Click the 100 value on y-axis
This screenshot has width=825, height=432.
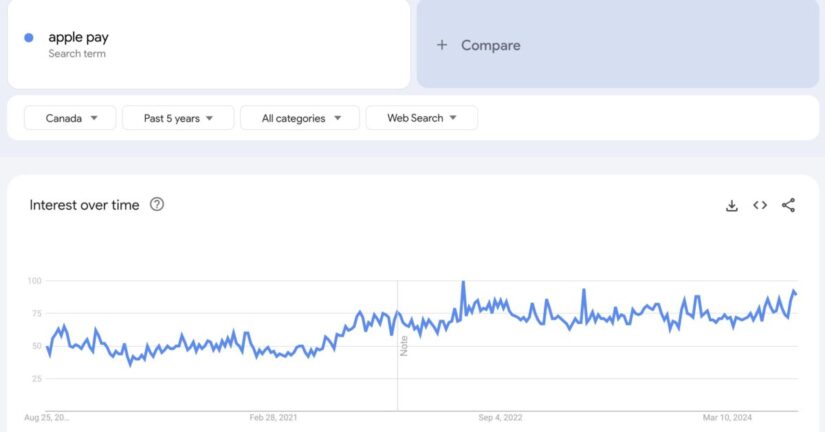click(34, 281)
